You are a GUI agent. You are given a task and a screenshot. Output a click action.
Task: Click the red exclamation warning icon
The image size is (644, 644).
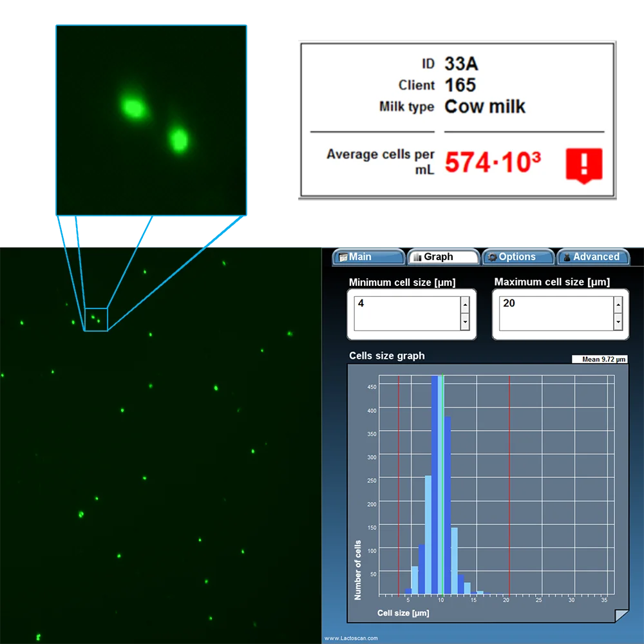coord(583,166)
